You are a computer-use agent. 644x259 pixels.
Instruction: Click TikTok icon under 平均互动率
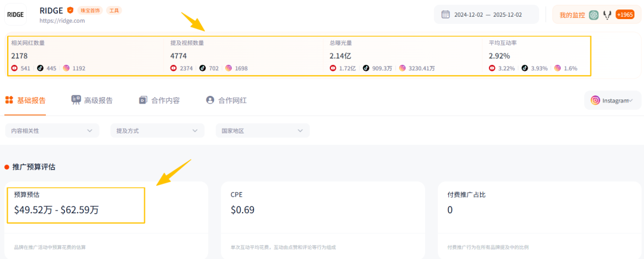click(525, 68)
